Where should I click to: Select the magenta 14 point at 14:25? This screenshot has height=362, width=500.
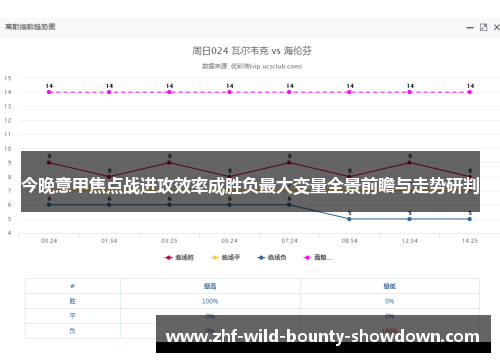click(x=469, y=92)
